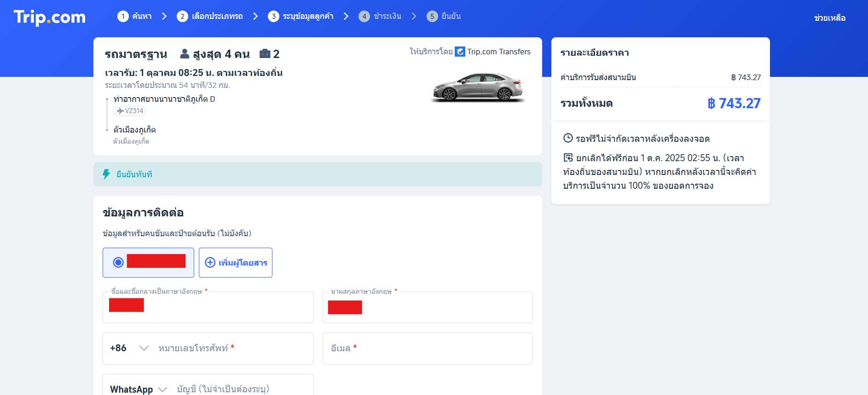Open the ช่วยเหลือ help link

(x=829, y=18)
